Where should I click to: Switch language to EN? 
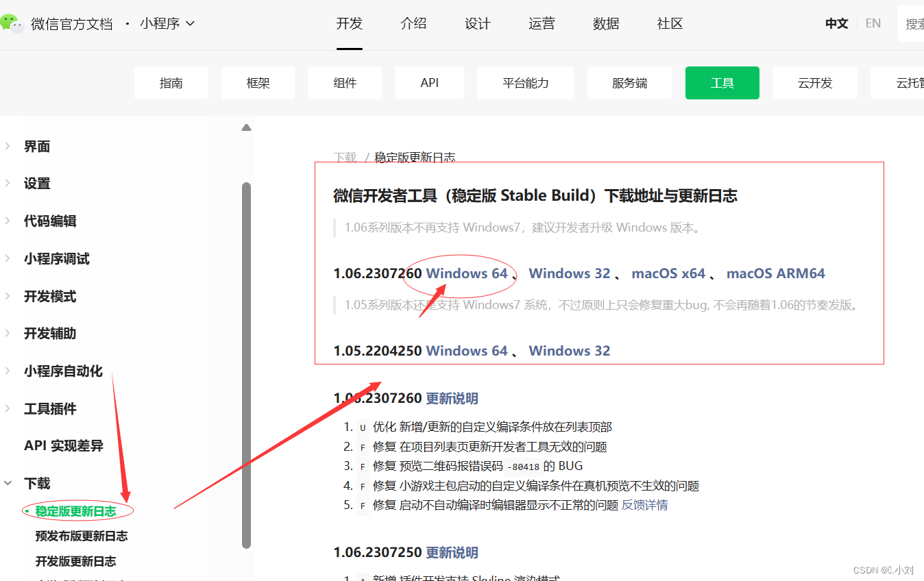click(873, 23)
